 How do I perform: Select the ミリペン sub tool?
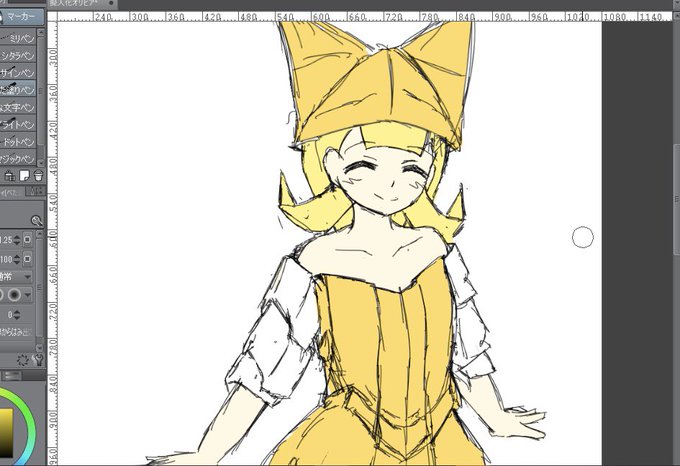pyautogui.click(x=18, y=38)
